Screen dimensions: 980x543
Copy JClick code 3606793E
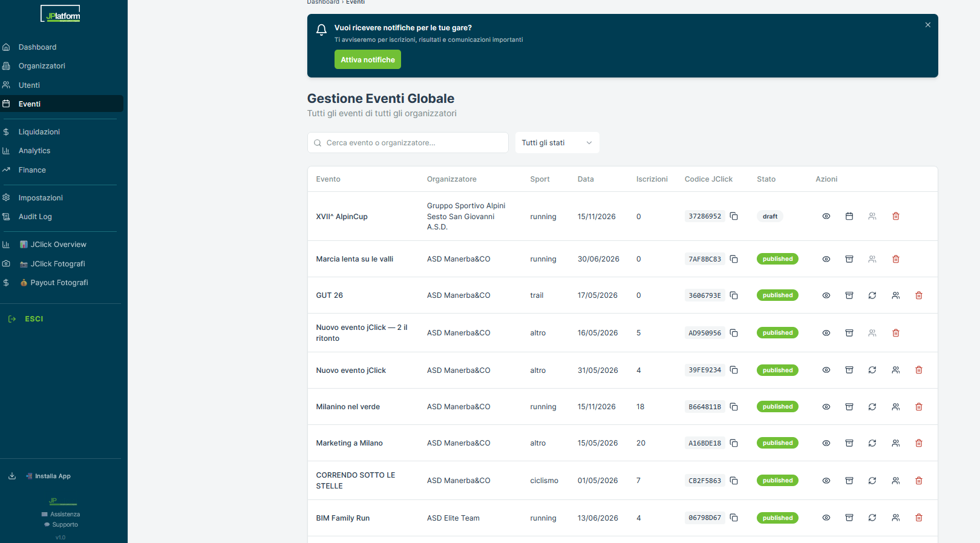(734, 295)
